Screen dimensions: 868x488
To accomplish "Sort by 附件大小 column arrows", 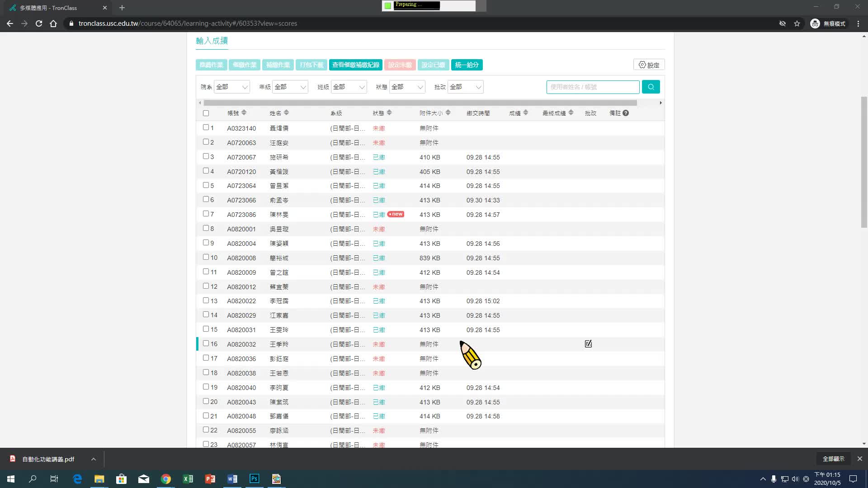I will (448, 113).
